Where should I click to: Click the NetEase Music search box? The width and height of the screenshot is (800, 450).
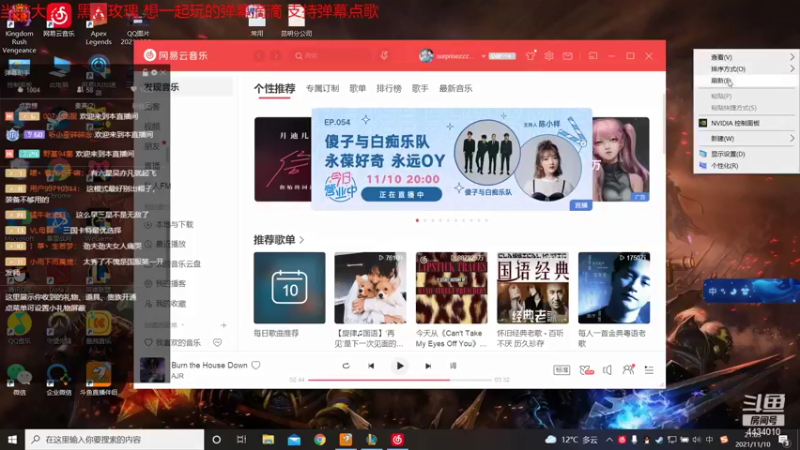point(332,56)
